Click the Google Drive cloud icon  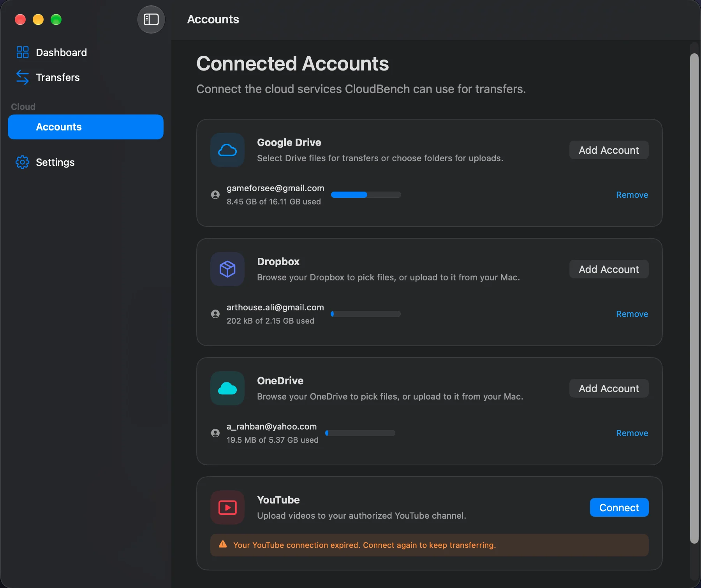click(x=227, y=150)
